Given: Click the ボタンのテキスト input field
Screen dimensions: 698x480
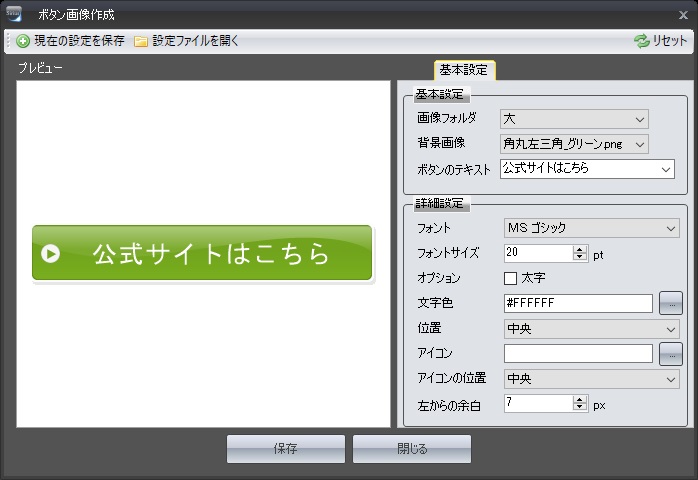Looking at the screenshot, I should 580,169.
